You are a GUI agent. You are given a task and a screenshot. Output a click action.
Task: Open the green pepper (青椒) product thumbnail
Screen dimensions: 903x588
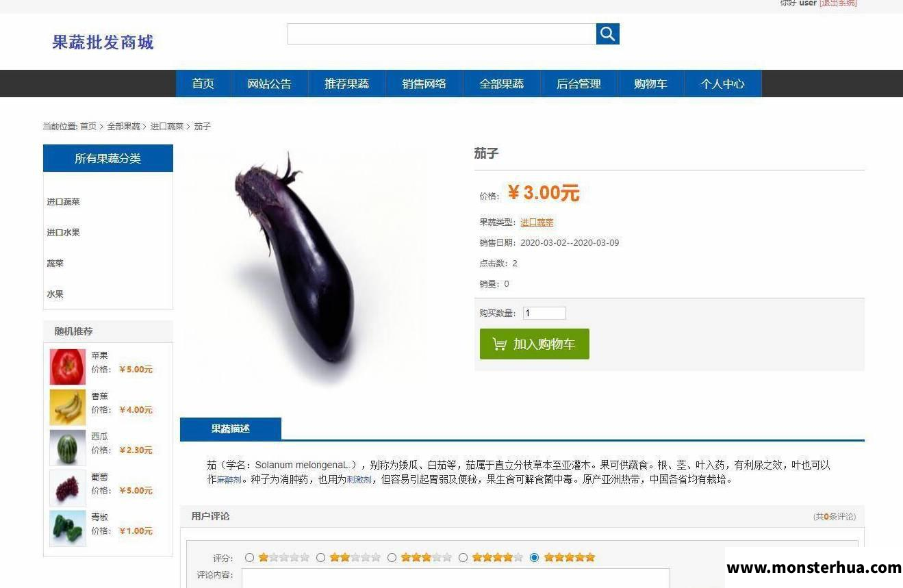click(68, 528)
